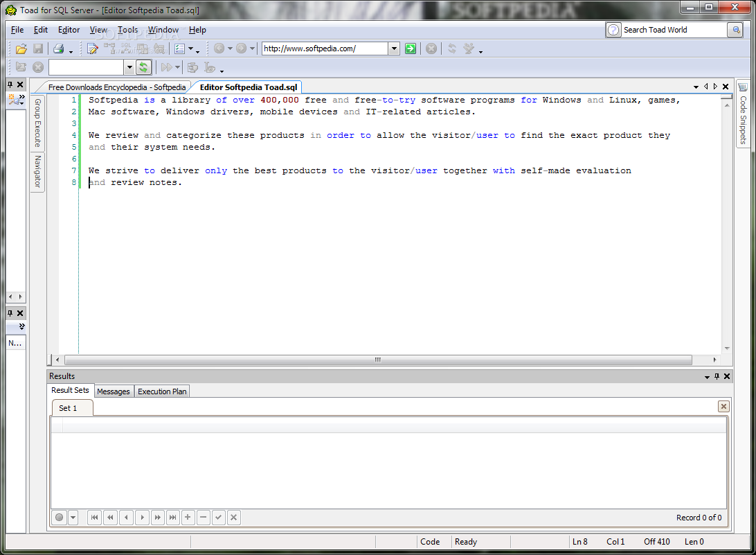Click the record circle button in grid navigator
Image resolution: width=756 pixels, height=555 pixels.
coord(59,518)
